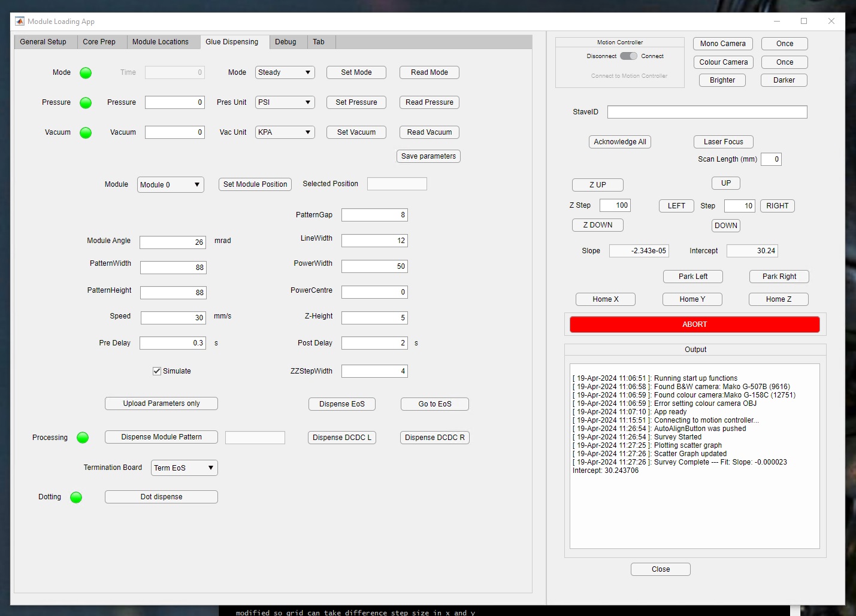Click the Dispense DCDC R button
Screen dimensions: 856x616
tap(435, 438)
